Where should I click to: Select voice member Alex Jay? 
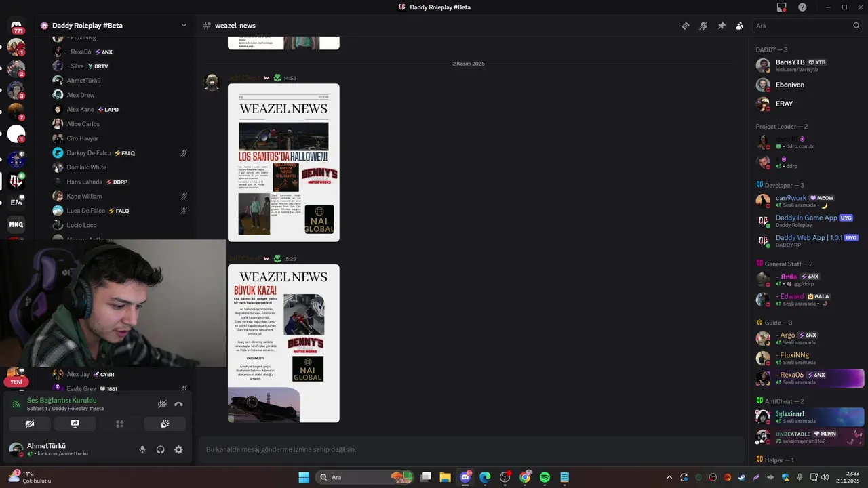coord(122,374)
